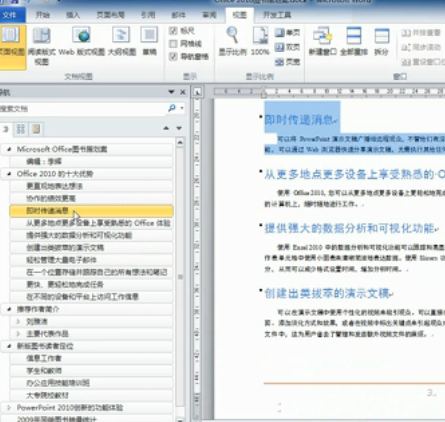Go to heading 更快、更轻松地完成任务
This screenshot has width=445, height=422.
point(91,285)
